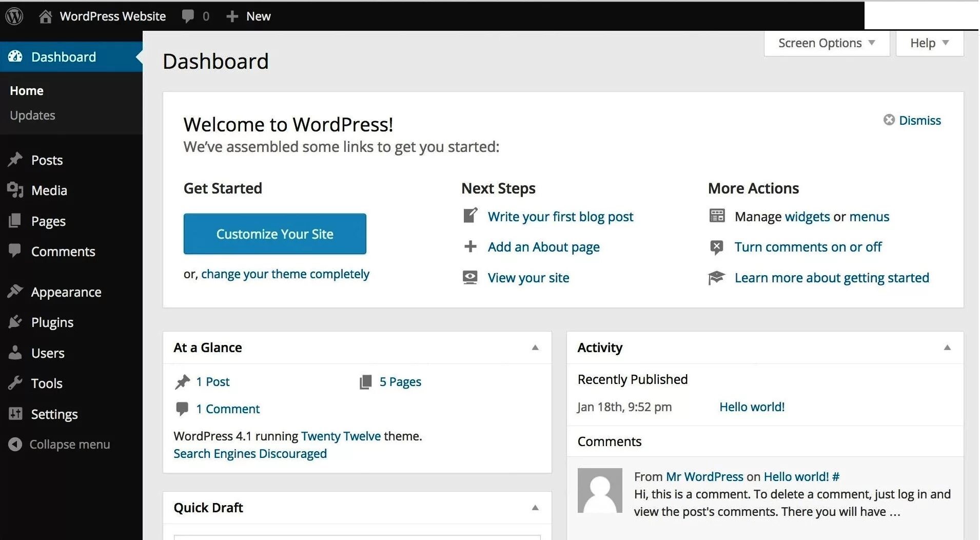Click the WordPress Website site name

click(x=113, y=16)
